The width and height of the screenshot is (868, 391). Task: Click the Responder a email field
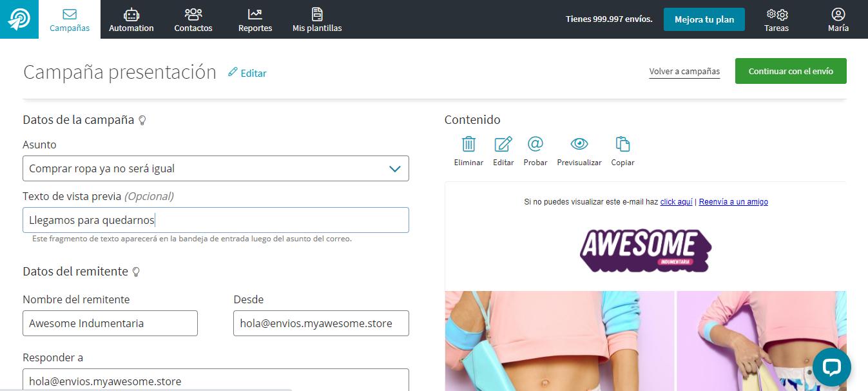pyautogui.click(x=216, y=380)
